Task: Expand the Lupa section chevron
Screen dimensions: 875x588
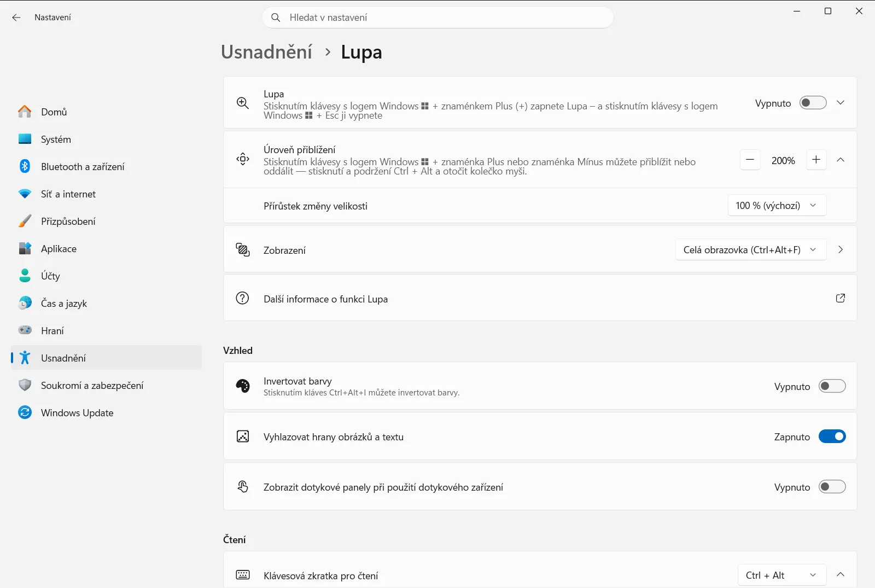Action: pyautogui.click(x=841, y=103)
